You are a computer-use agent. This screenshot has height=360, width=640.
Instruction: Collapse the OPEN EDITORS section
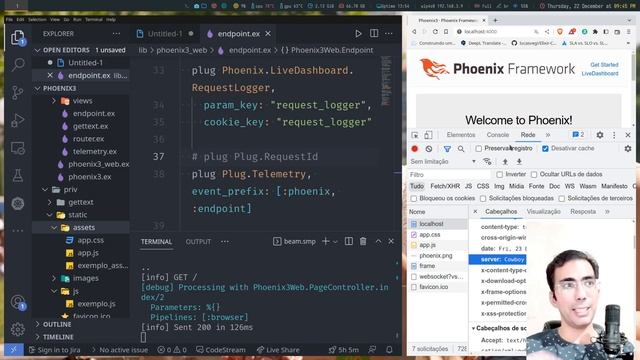[x=38, y=50]
